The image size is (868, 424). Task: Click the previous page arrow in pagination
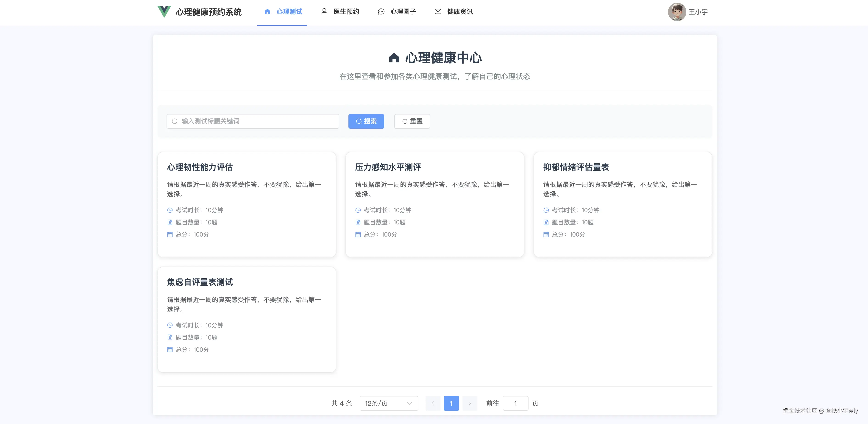[x=433, y=403]
